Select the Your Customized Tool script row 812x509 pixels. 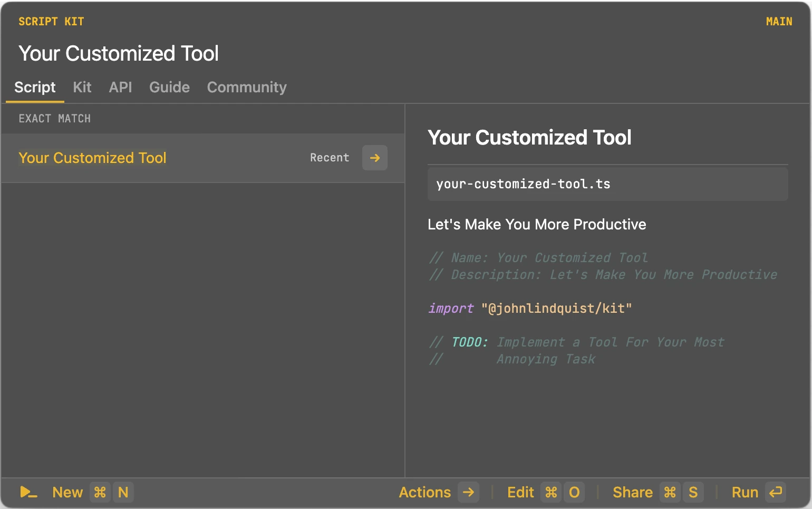tap(203, 158)
